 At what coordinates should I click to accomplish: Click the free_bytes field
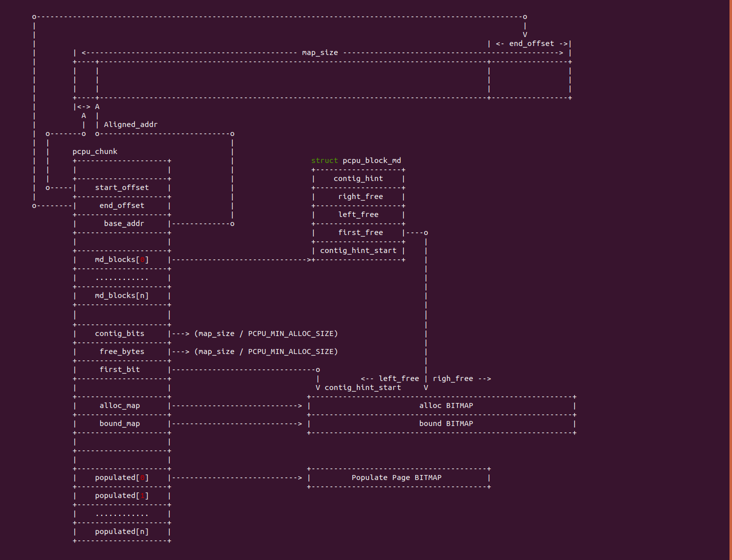[x=122, y=351]
